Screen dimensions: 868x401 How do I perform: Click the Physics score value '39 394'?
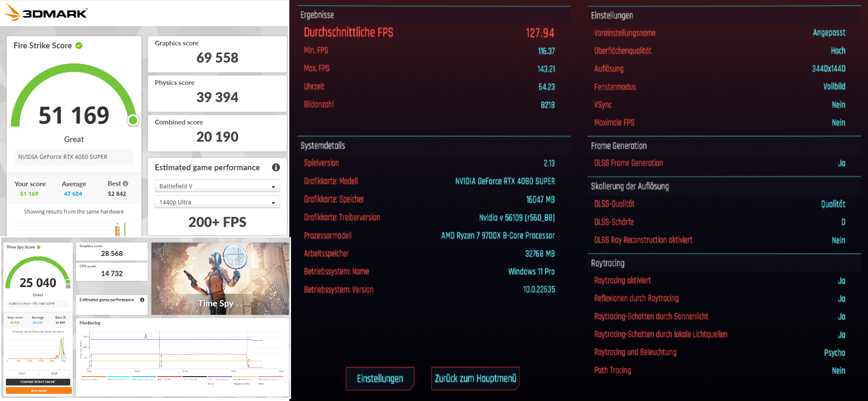coord(217,97)
